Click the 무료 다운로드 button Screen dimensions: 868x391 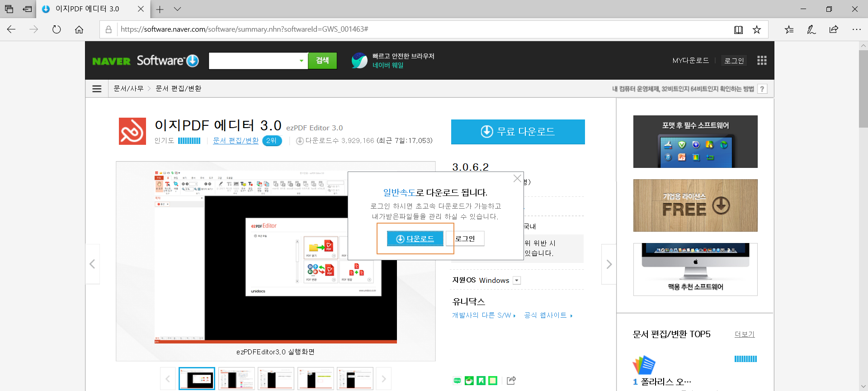click(518, 132)
